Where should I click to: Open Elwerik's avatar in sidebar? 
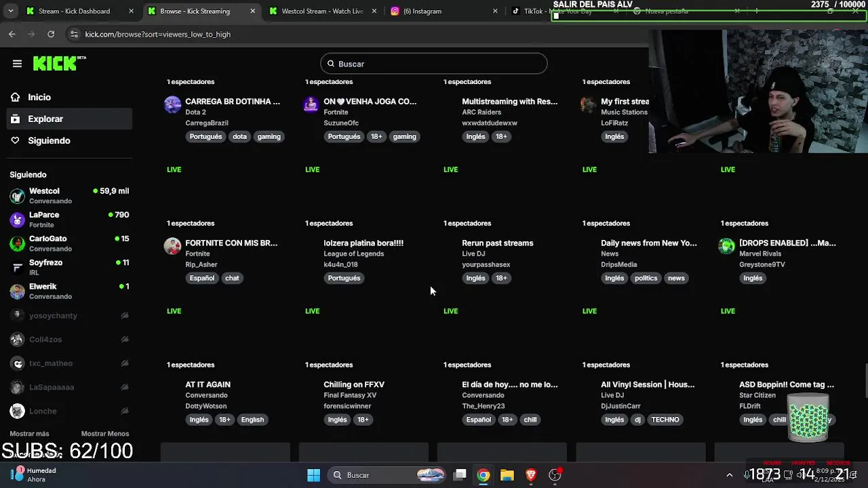[18, 291]
